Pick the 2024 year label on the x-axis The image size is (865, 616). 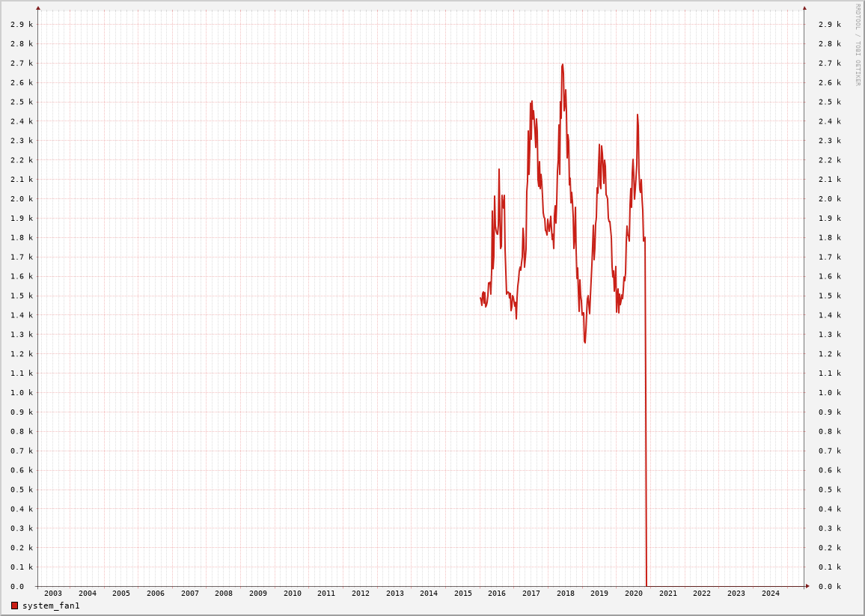(771, 594)
